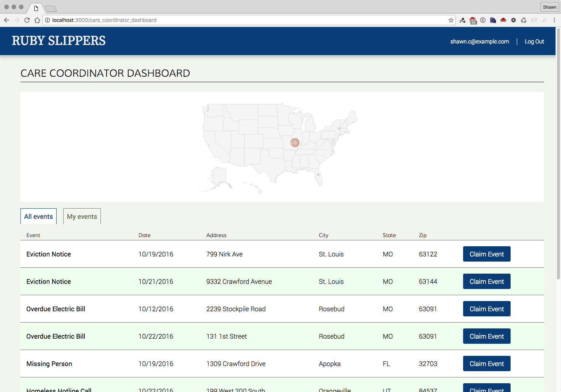Claim Event for 2239 Stockpile Road

(x=486, y=309)
